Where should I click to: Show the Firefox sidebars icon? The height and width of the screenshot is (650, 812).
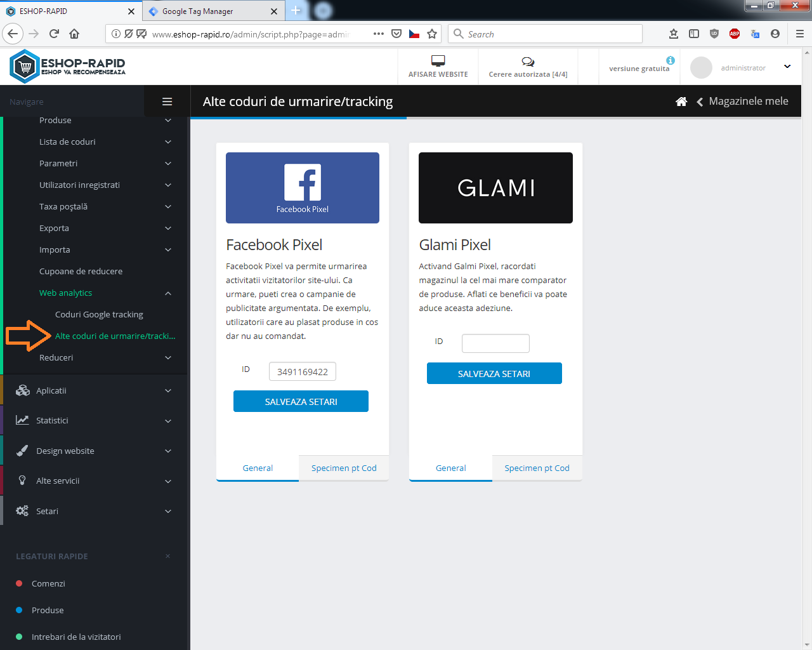pyautogui.click(x=694, y=34)
